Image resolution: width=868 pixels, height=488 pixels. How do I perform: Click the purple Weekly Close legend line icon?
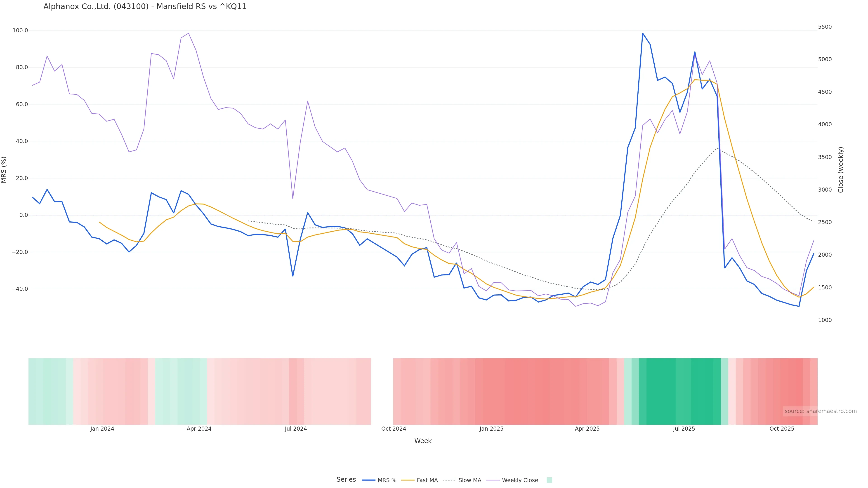[x=493, y=480]
